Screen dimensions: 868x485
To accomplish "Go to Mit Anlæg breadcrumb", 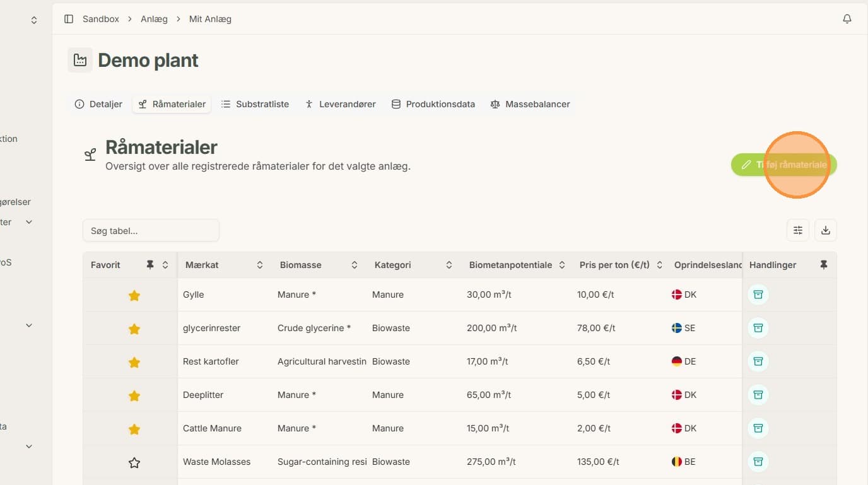I will click(210, 19).
